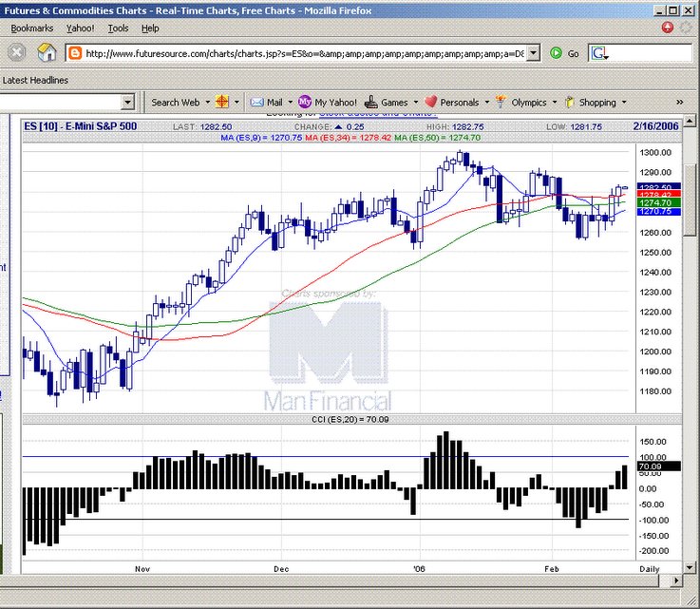Click the Daily interval label

click(x=650, y=569)
